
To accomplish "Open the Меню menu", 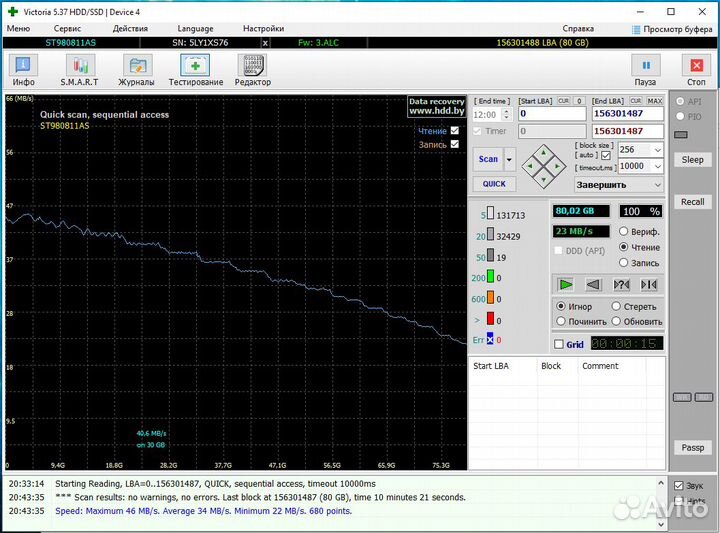I will pos(18,28).
